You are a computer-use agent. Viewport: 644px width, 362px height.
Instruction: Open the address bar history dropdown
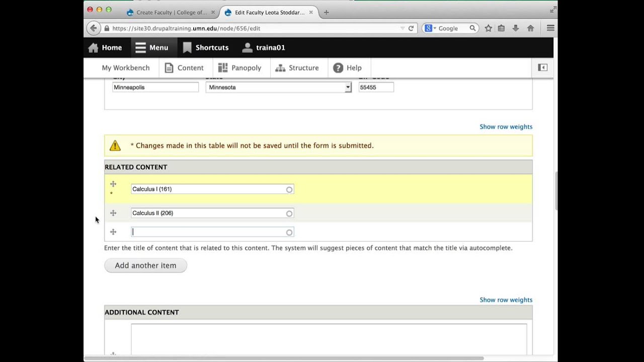402,28
